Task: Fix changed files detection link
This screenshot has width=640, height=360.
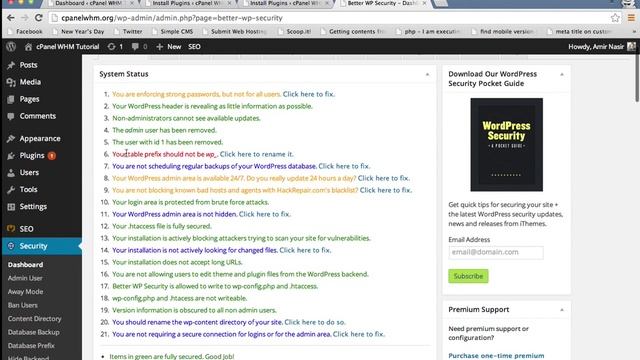Action: point(305,250)
